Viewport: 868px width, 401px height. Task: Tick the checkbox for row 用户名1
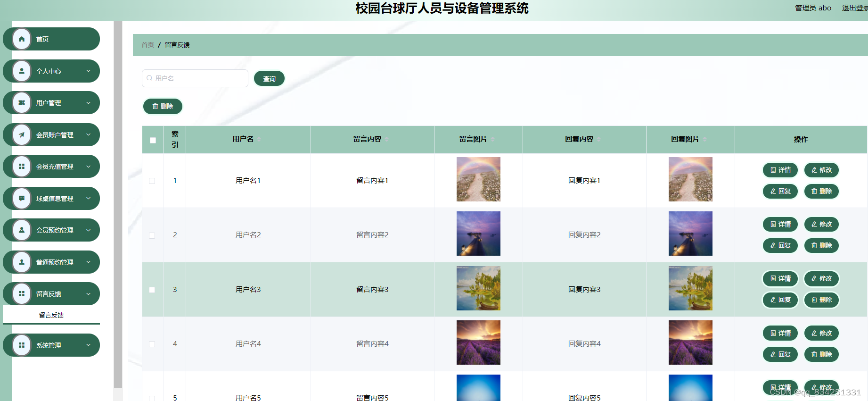point(152,181)
